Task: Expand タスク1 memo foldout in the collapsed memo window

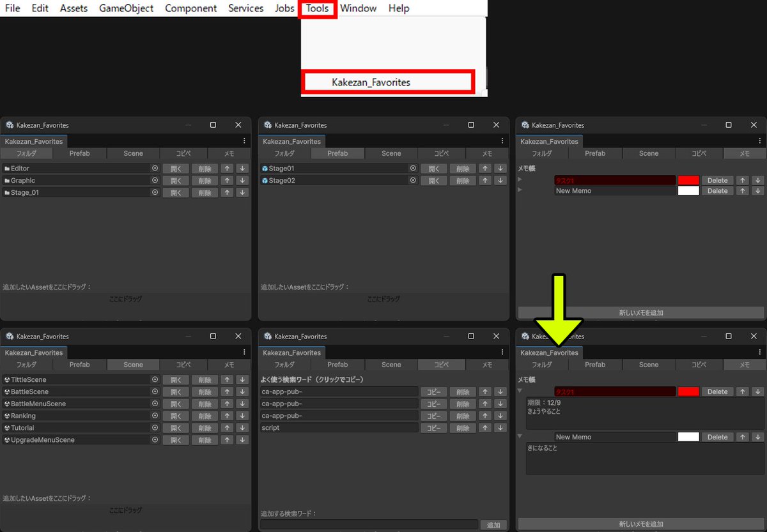Action: click(x=520, y=180)
